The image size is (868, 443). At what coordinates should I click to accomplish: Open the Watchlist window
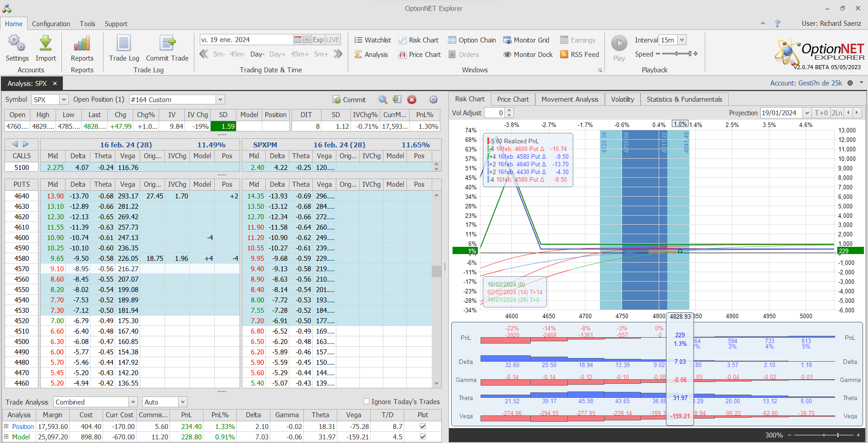(373, 40)
